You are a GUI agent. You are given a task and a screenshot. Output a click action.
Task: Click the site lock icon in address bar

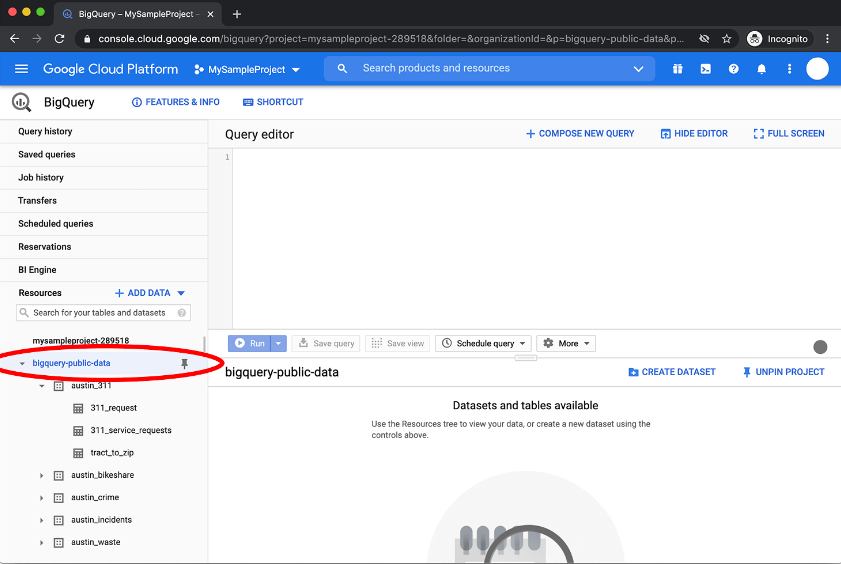[x=87, y=39]
